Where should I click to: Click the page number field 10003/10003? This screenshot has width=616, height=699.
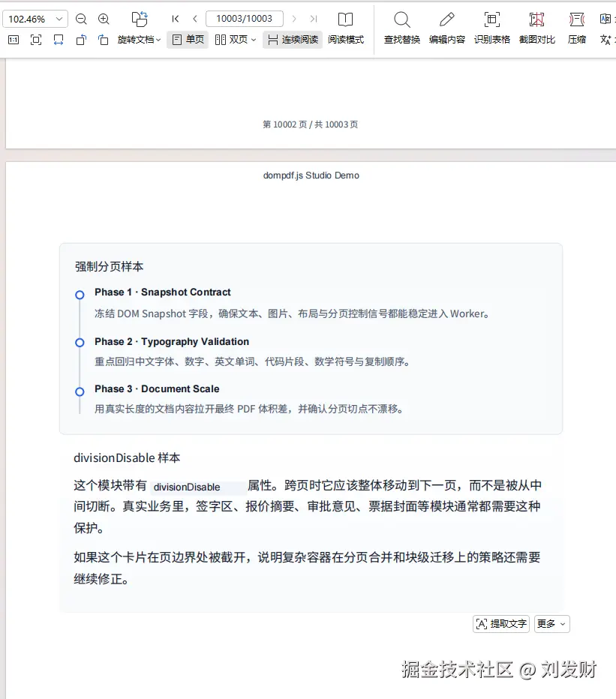click(245, 19)
